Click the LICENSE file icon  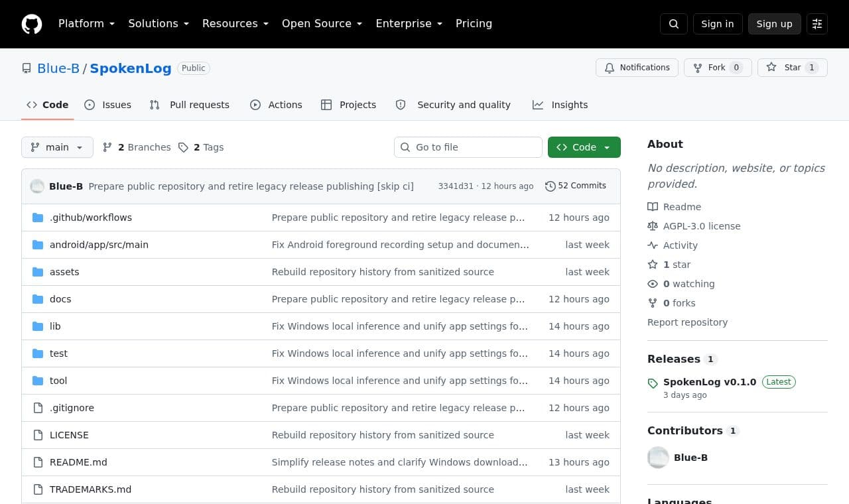coord(38,435)
